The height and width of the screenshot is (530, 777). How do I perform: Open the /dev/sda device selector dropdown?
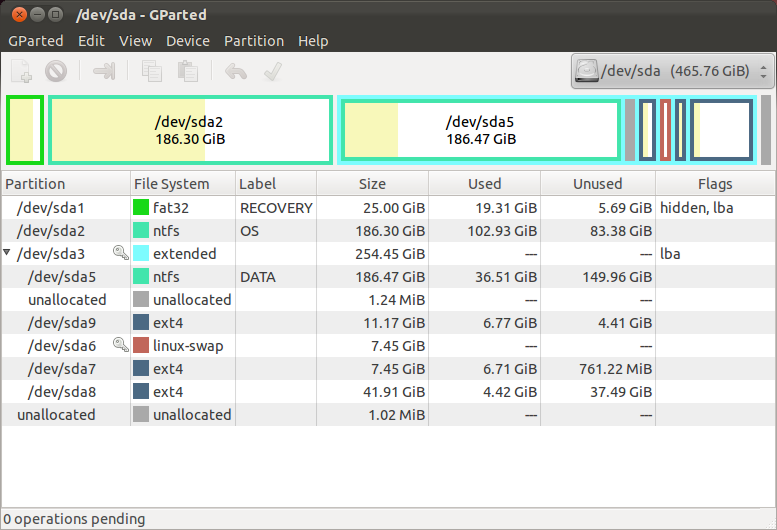pyautogui.click(x=672, y=71)
